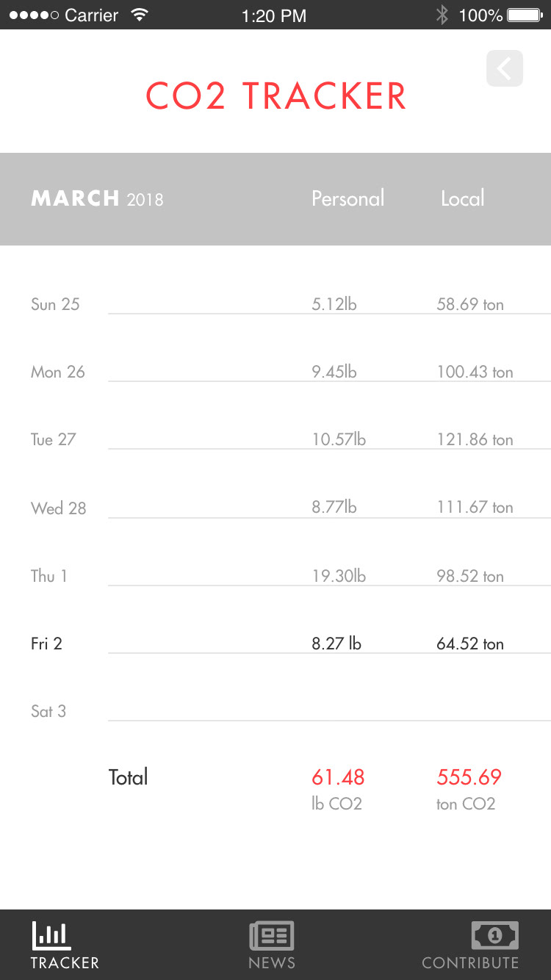Select the Local column header
The image size is (551, 980).
463,198
